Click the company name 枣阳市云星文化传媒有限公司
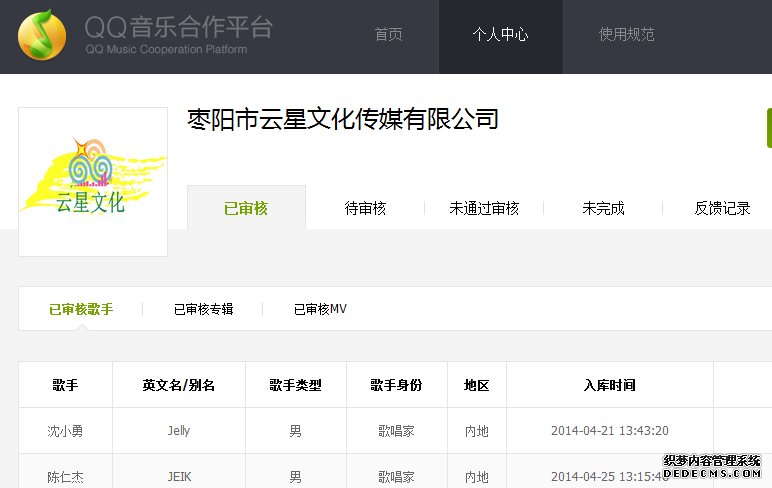772x488 pixels. coord(342,121)
